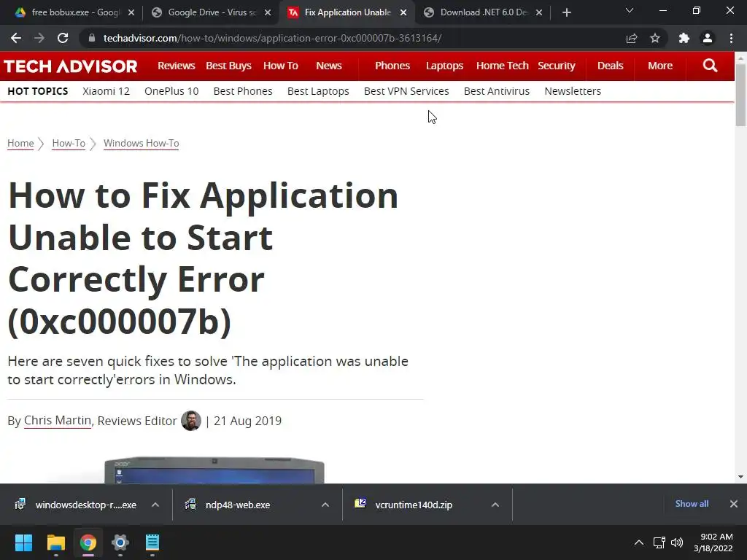The image size is (747, 560).
Task: Open Phones navigation item
Action: [392, 66]
